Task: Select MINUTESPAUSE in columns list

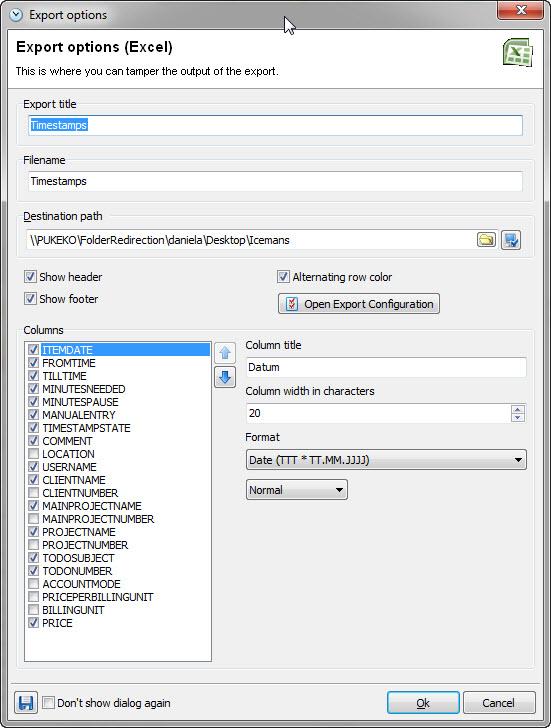Action: click(x=80, y=402)
